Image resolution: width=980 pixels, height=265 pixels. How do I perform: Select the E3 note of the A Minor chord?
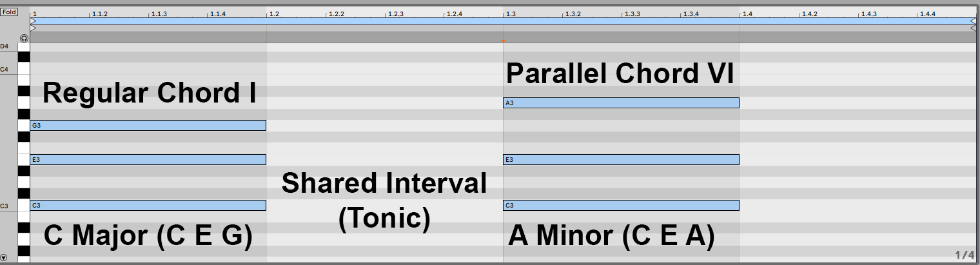tap(621, 159)
